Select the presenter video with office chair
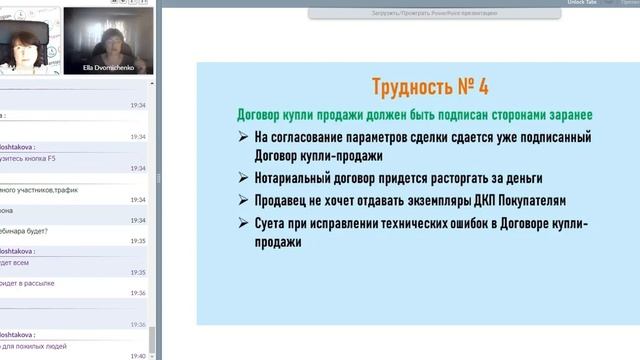 pyautogui.click(x=30, y=40)
